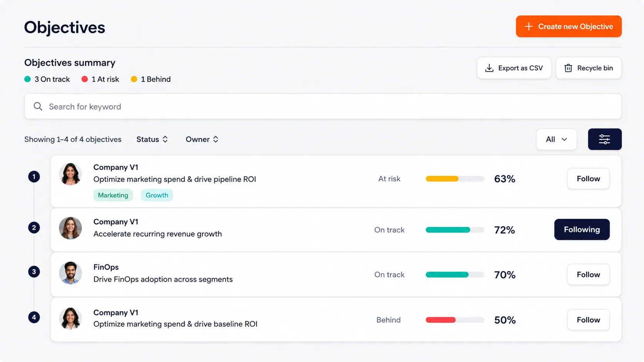644x362 pixels.
Task: Open the filter settings sliders icon
Action: (x=604, y=139)
